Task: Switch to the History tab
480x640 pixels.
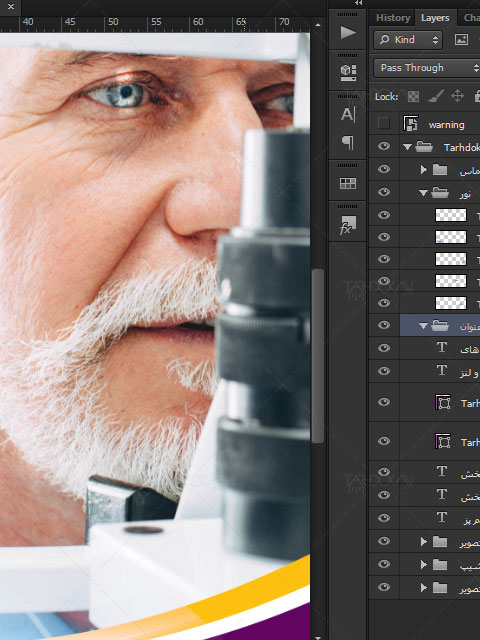Action: (393, 18)
